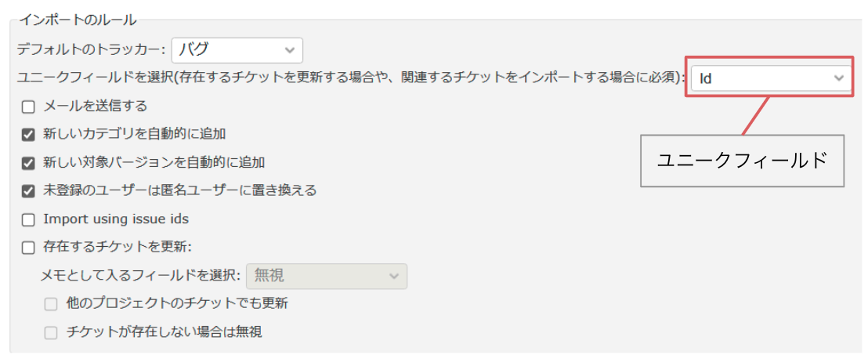The width and height of the screenshot is (868, 362).
Task: Click the 'Import using issue ids' label text
Action: (x=116, y=219)
